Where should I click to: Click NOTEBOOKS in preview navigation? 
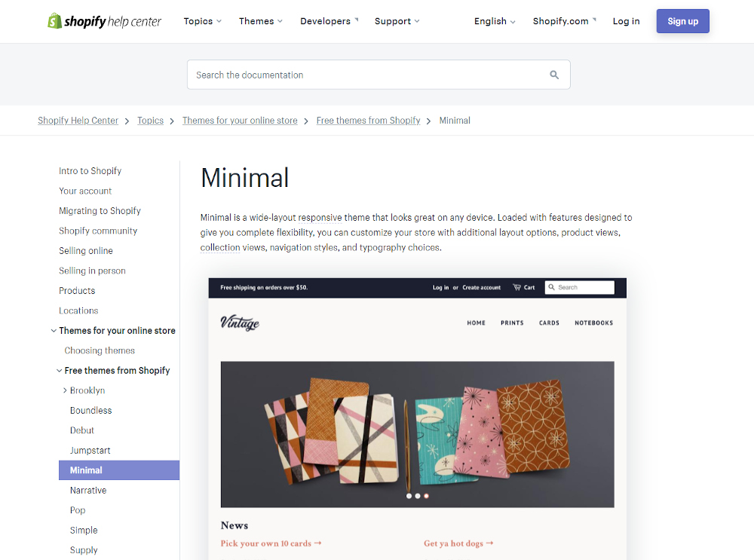pos(594,323)
